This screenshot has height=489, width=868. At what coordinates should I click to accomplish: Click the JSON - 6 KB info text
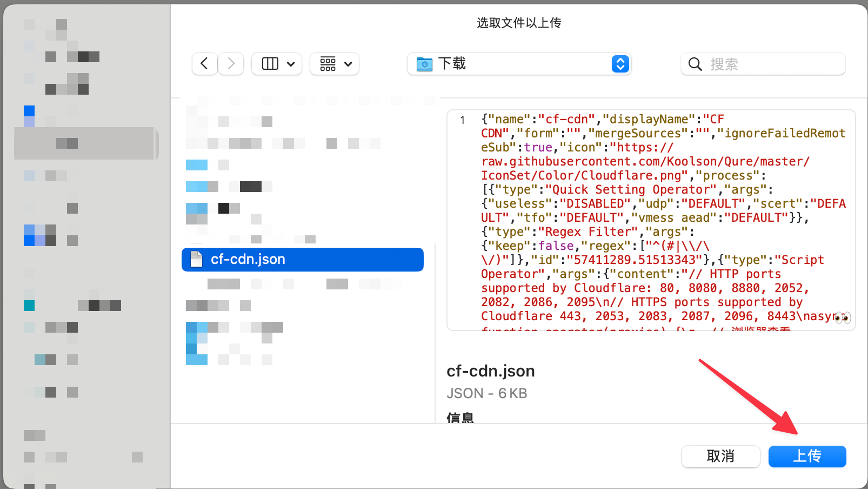[487, 393]
